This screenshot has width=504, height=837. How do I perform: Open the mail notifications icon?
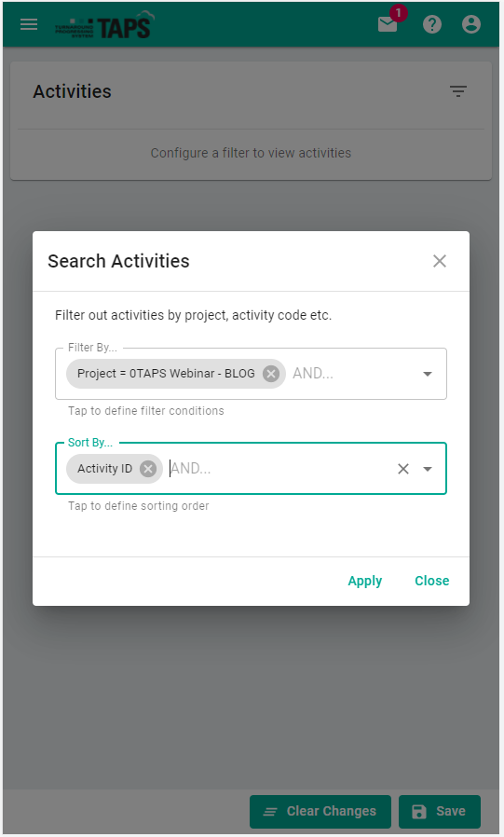pos(388,24)
